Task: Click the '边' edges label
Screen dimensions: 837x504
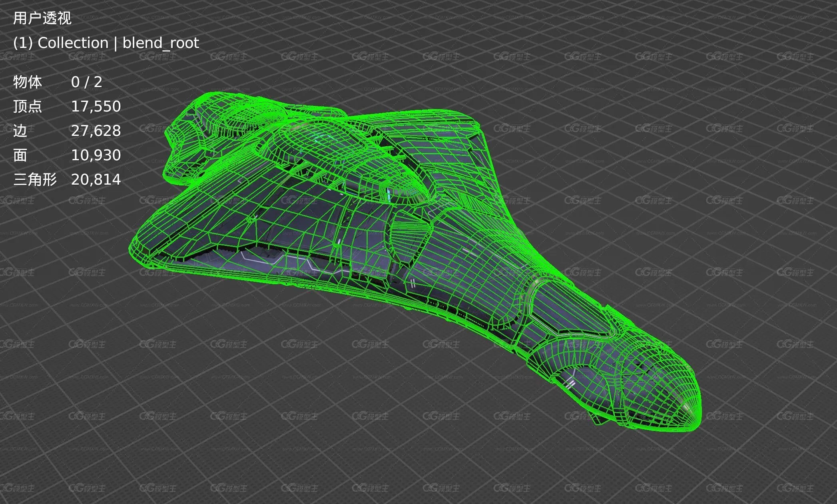Action: pos(20,131)
